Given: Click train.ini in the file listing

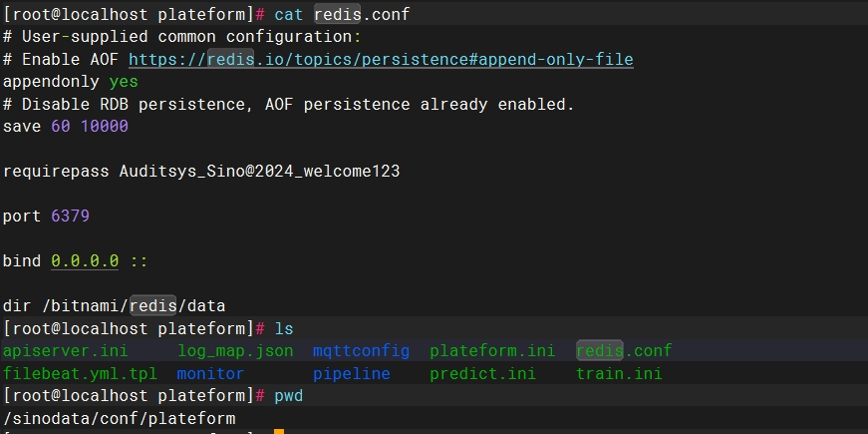Looking at the screenshot, I should pos(619,373).
